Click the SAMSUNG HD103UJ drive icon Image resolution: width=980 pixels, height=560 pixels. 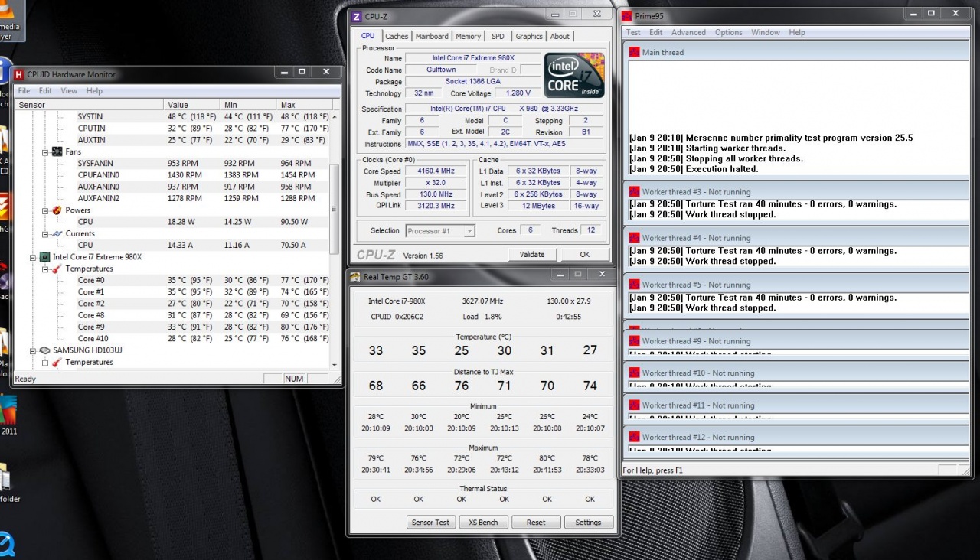44,350
